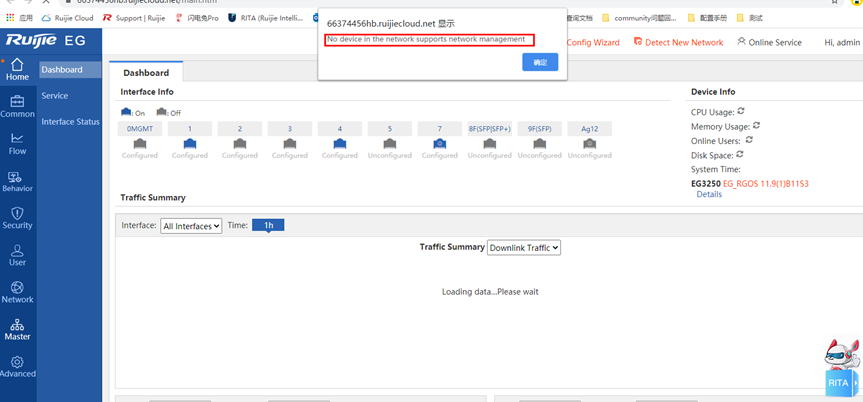Viewport: 863px width, 402px height.
Task: Open the RITA (Ruijie Intelli... bookmark
Action: [x=266, y=18]
